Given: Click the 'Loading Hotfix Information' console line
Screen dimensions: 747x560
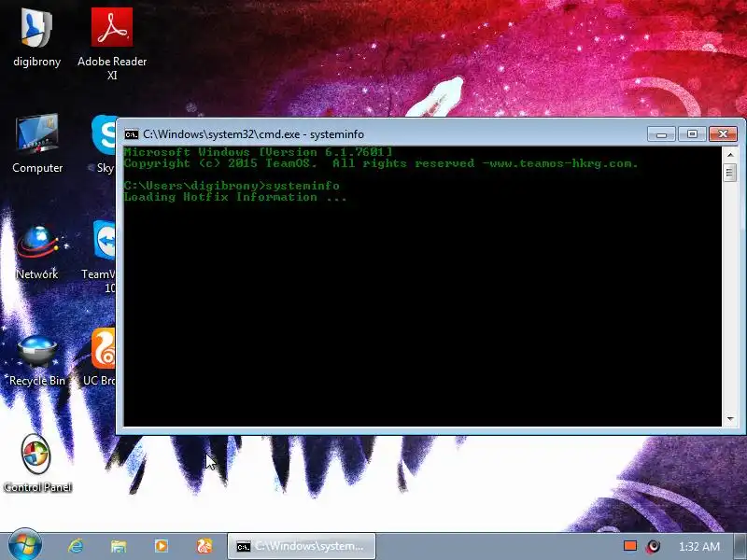Looking at the screenshot, I should coord(235,197).
